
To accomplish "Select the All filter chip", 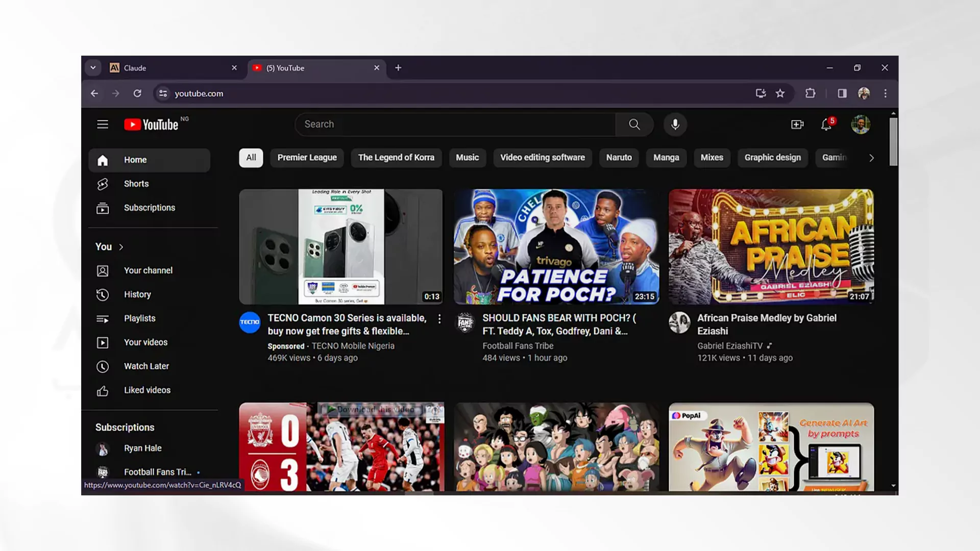I will coord(251,158).
